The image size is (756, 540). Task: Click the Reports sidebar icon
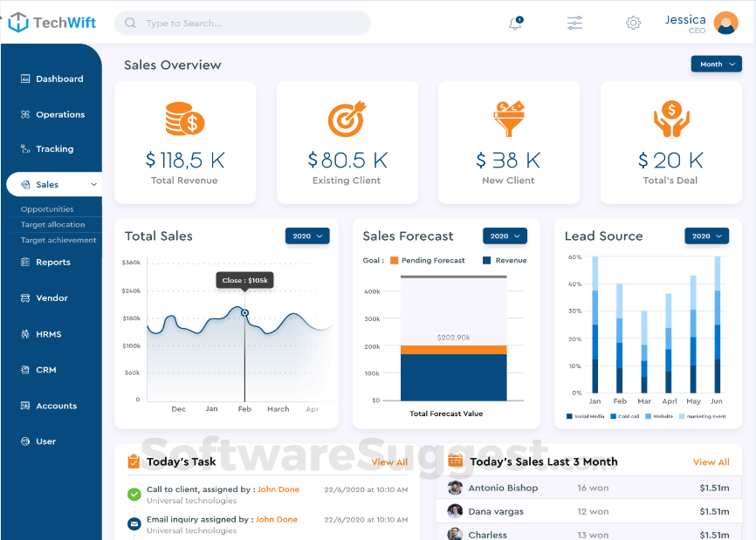click(x=25, y=262)
